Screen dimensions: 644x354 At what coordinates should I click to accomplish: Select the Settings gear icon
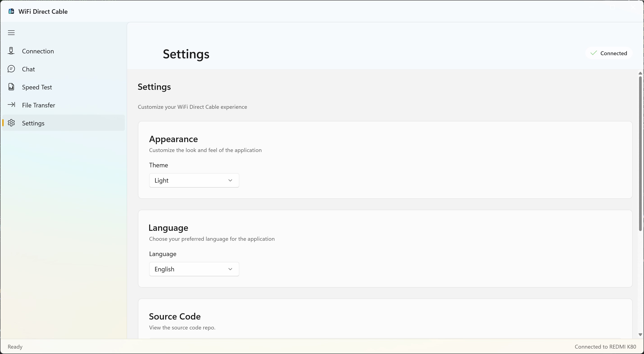click(11, 123)
